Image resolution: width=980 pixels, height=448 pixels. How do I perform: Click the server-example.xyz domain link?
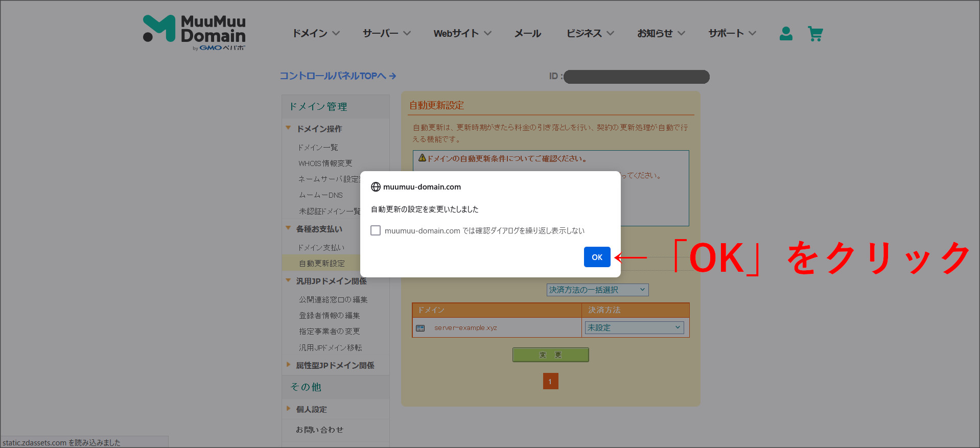[465, 328]
